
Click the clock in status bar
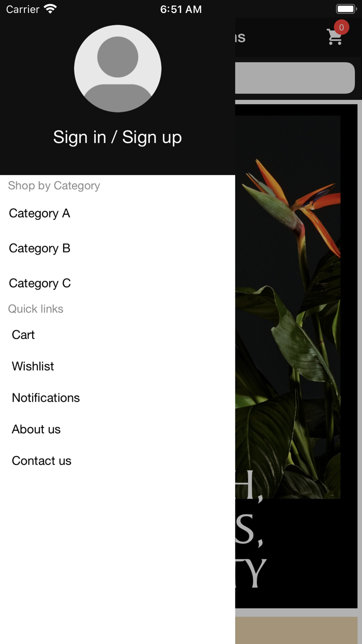point(181,9)
